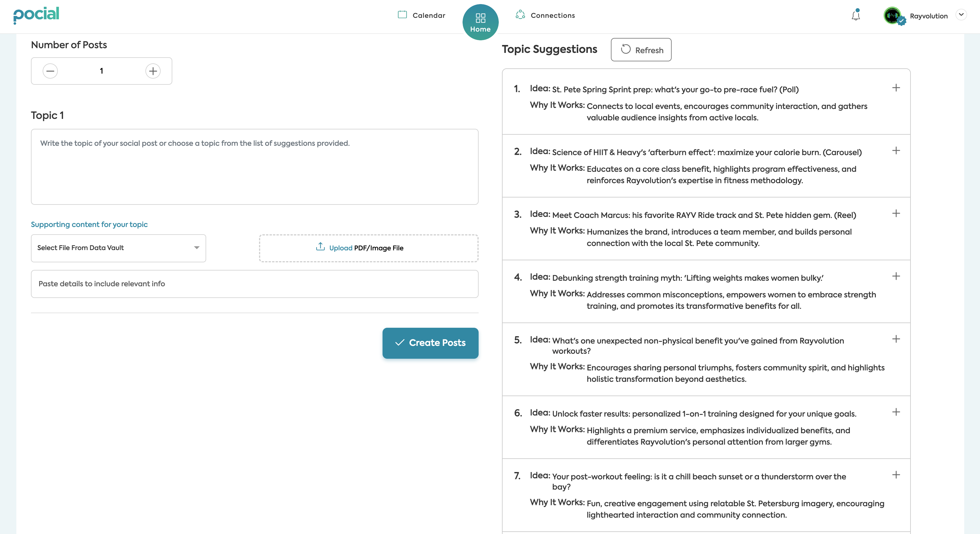Click the Topic 1 text area

[x=255, y=167]
